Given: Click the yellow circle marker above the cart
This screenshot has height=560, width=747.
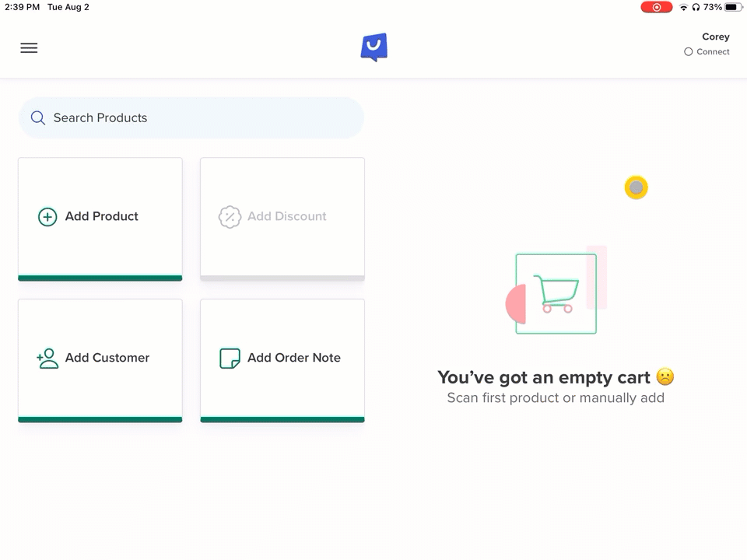Looking at the screenshot, I should click(636, 187).
